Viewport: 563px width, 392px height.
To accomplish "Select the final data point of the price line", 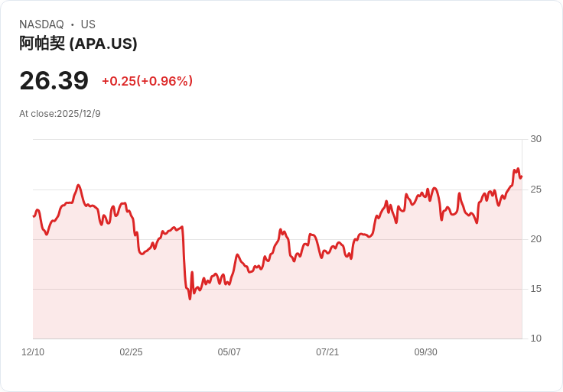I will [522, 177].
